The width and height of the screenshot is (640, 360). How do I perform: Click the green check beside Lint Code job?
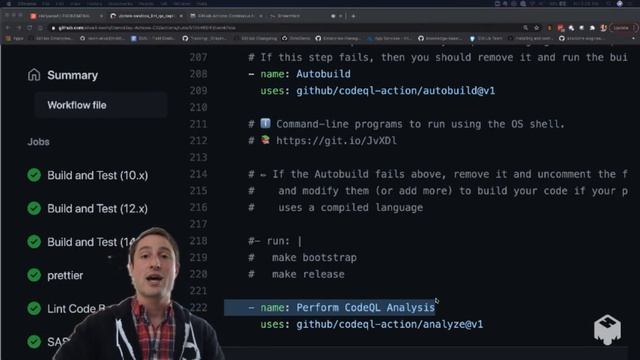tap(34, 308)
